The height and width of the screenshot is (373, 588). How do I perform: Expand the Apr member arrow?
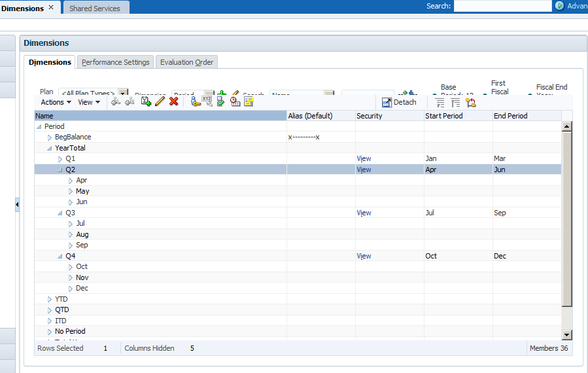(71, 181)
